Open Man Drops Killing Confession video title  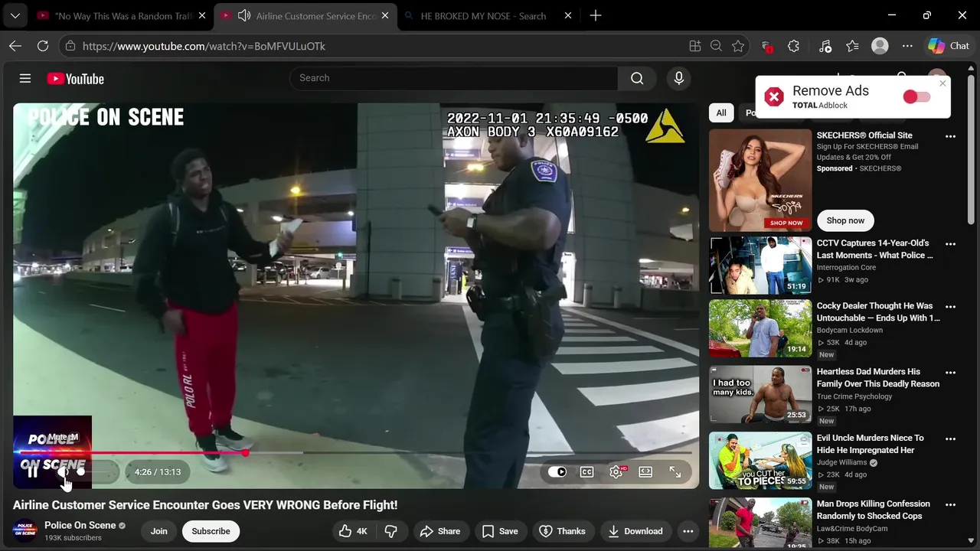pos(874,510)
